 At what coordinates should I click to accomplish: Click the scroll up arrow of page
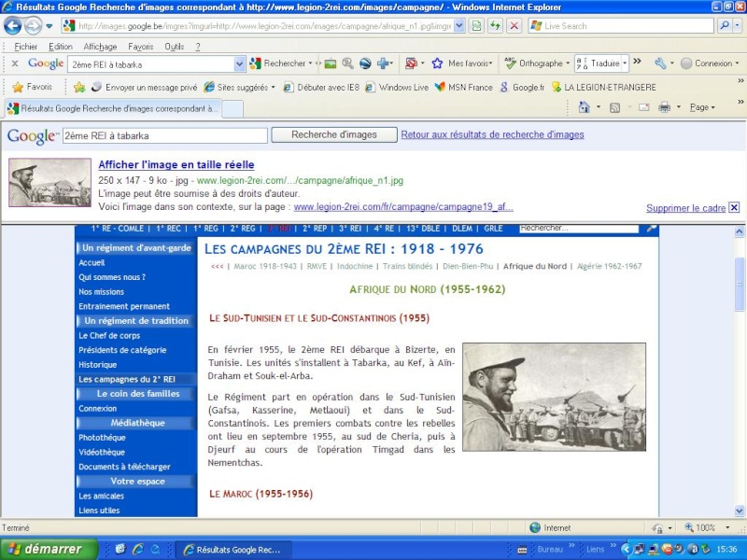coord(739,231)
